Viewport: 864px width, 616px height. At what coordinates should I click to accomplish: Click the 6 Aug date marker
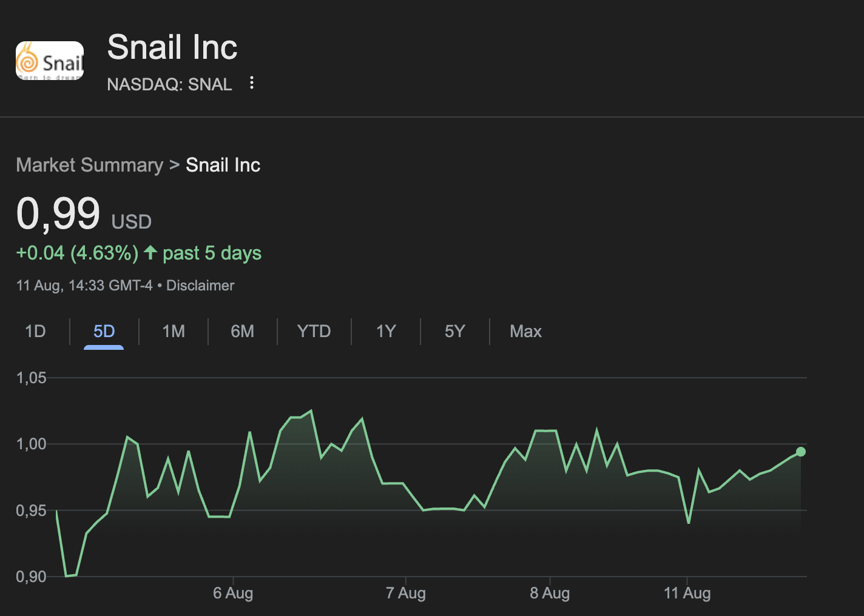click(x=233, y=593)
